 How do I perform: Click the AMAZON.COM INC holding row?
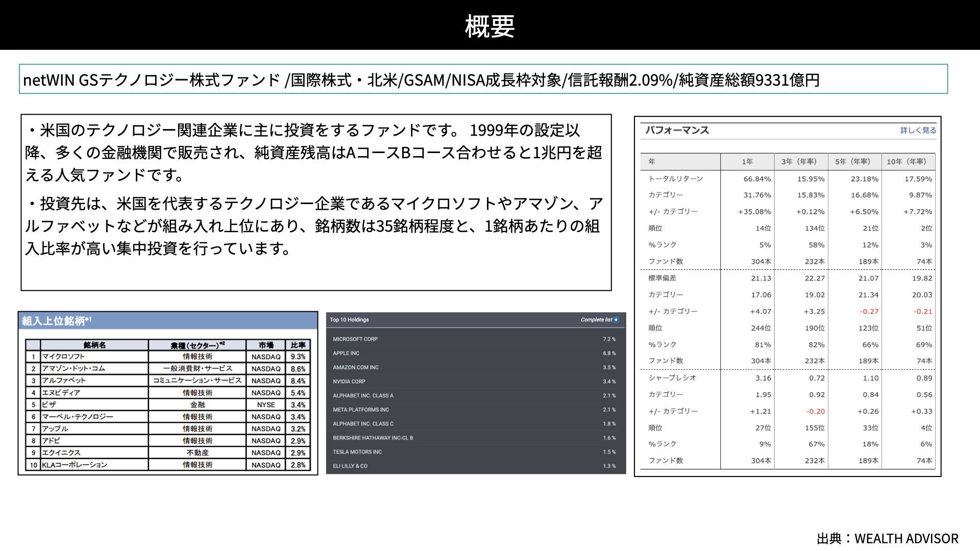click(x=475, y=367)
